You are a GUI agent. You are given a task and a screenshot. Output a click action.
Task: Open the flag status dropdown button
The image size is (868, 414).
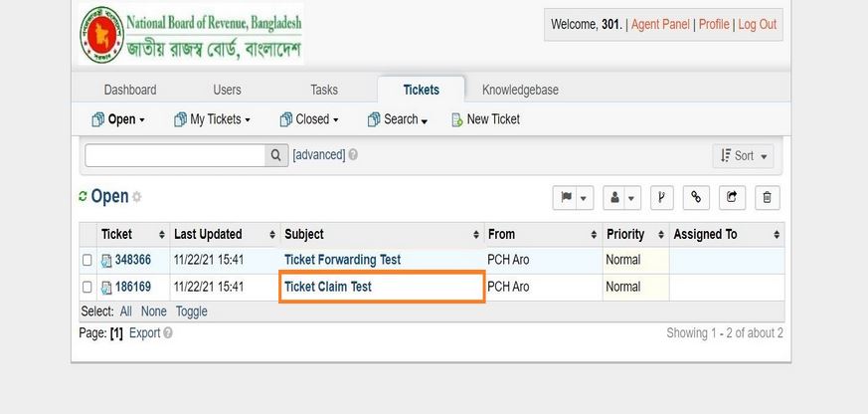point(573,198)
